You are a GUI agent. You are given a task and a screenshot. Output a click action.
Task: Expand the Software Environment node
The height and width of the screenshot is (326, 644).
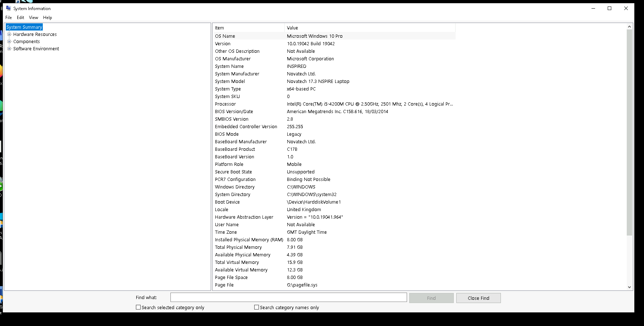pyautogui.click(x=9, y=49)
